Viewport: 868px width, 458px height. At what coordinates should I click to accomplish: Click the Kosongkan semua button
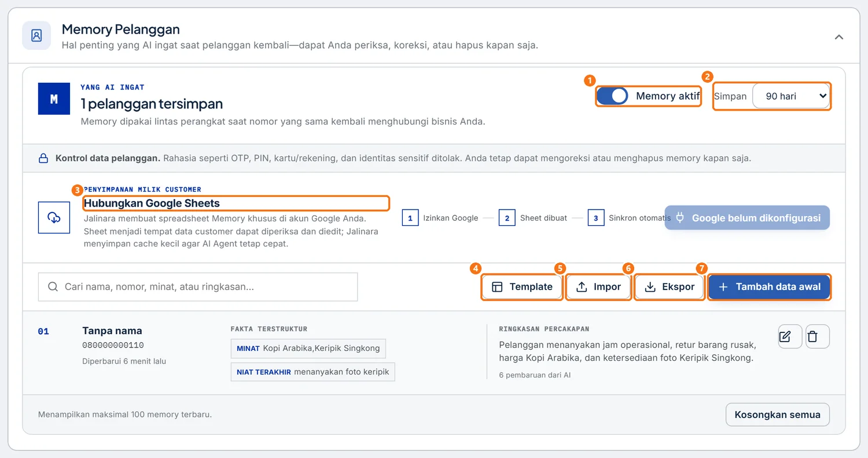777,415
